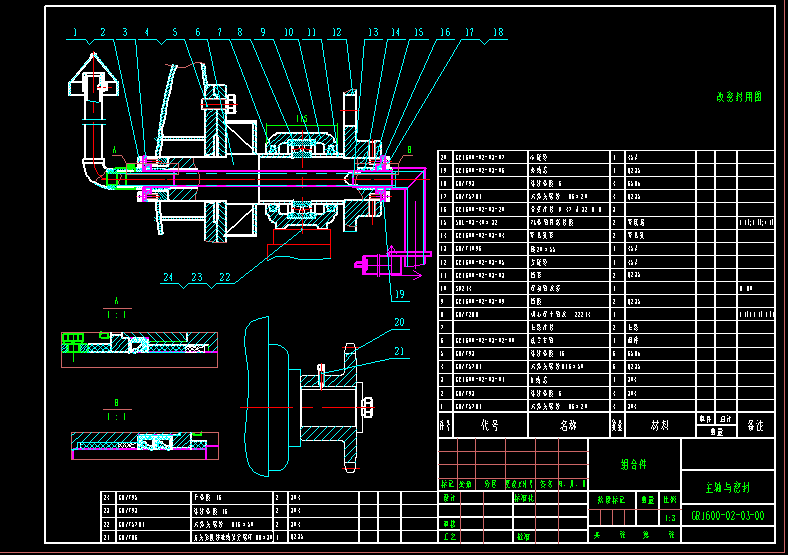The height and width of the screenshot is (555, 788).
Task: Select part callout number 8
Action: [240, 32]
